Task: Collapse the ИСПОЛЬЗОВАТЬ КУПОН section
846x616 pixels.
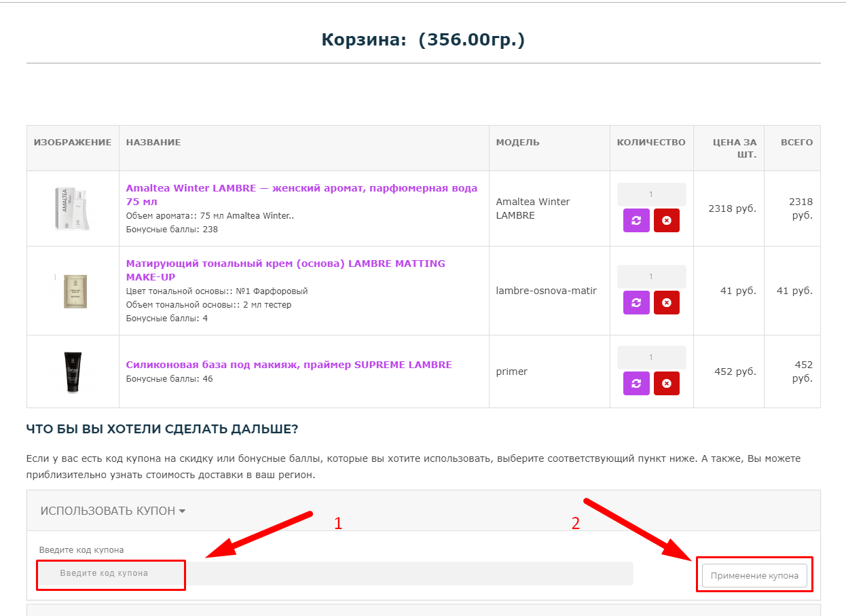Action: (113, 511)
